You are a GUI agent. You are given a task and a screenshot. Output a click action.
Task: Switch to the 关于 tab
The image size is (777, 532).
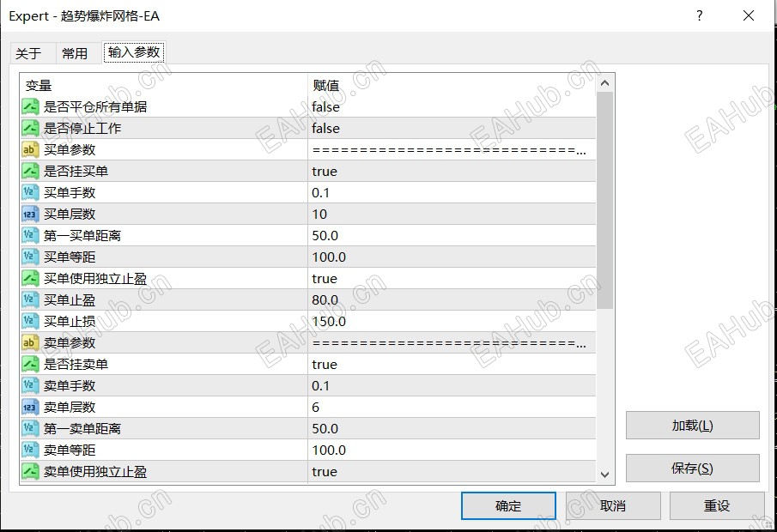point(28,53)
